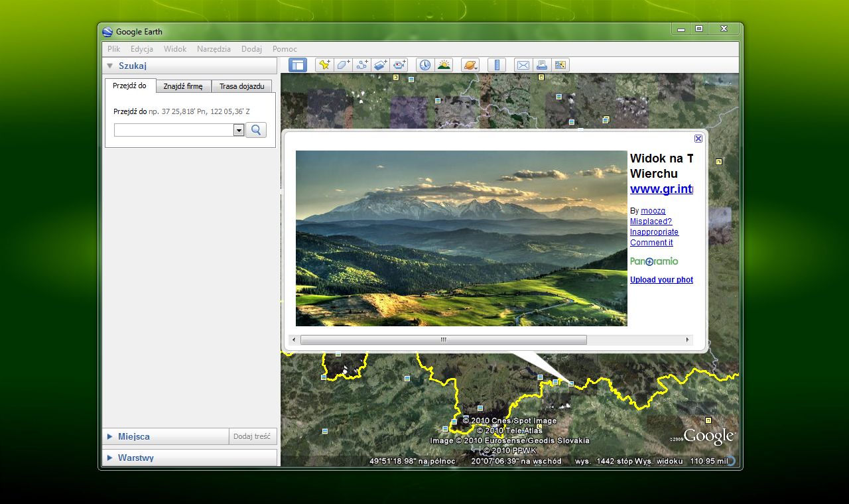This screenshot has height=504, width=849.
Task: Click the Upload your photos link
Action: coord(661,280)
